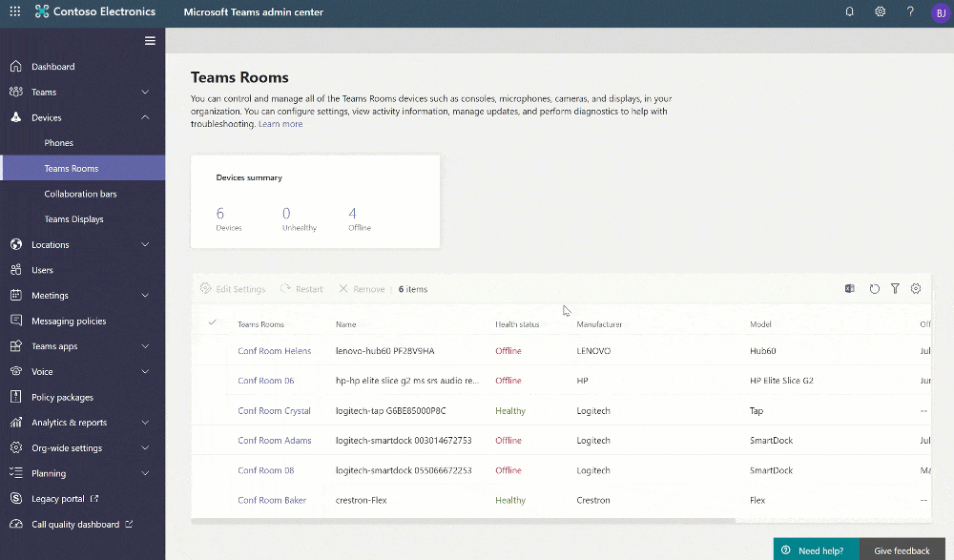Open the notifications bell
This screenshot has width=954, height=560.
click(850, 12)
